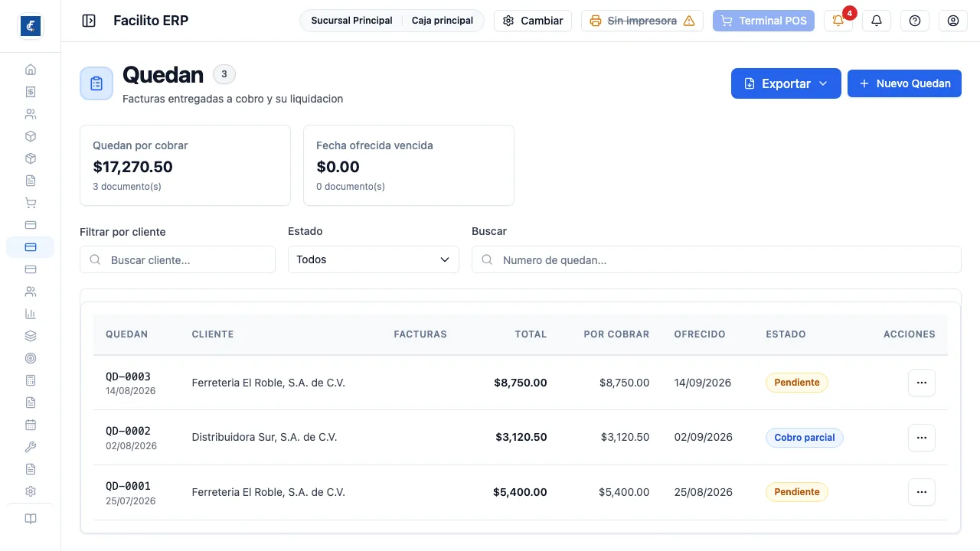The image size is (980, 551).
Task: Click the Fecha ofrecida vencida summary card
Action: tap(409, 165)
